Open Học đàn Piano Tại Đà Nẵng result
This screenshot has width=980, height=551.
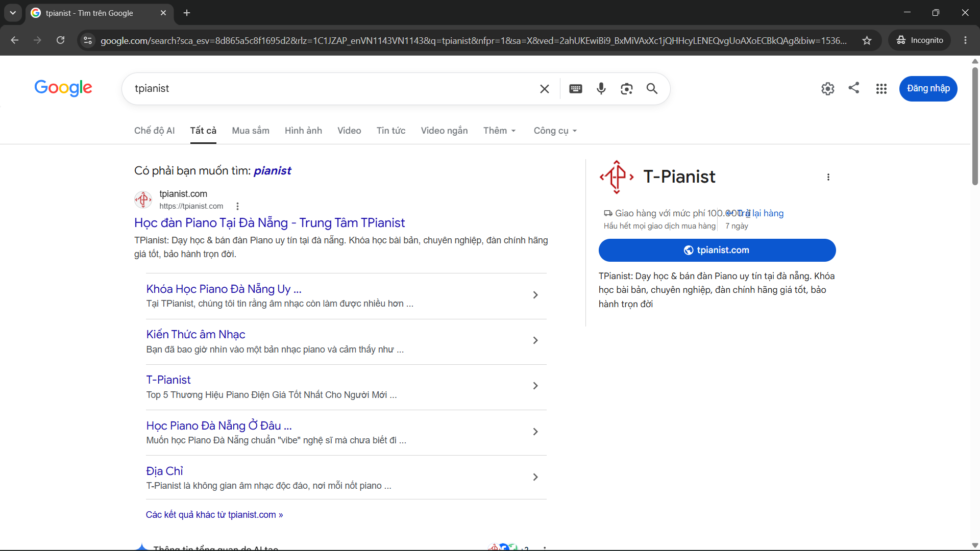[x=269, y=222]
